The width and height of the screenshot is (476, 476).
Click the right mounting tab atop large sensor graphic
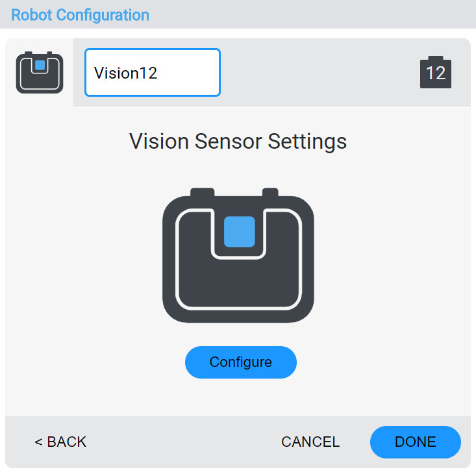pyautogui.click(x=270, y=192)
